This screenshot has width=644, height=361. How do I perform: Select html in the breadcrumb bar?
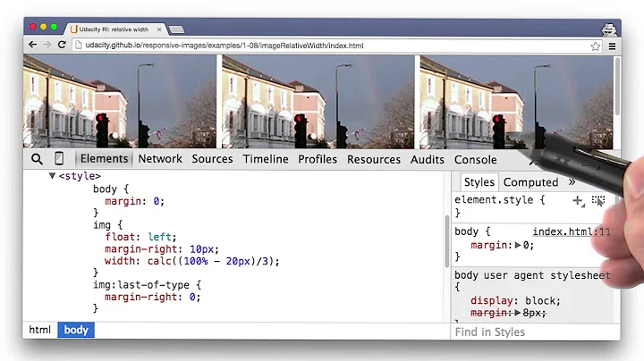tap(40, 330)
